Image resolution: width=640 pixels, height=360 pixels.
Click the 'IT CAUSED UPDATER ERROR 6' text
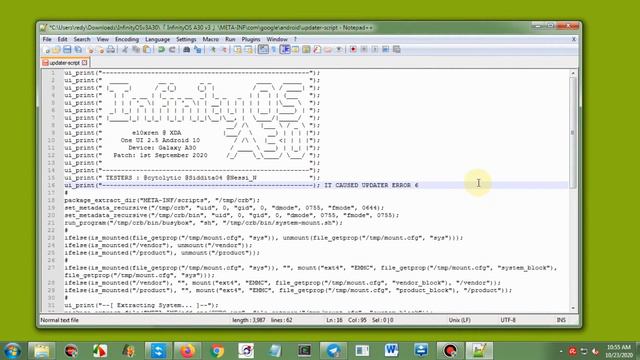(371, 185)
